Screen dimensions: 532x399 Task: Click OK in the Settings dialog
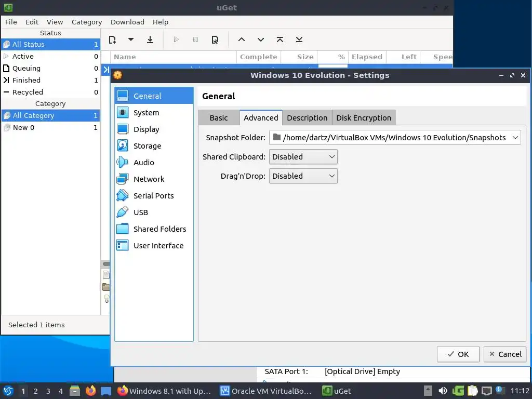[458, 354]
